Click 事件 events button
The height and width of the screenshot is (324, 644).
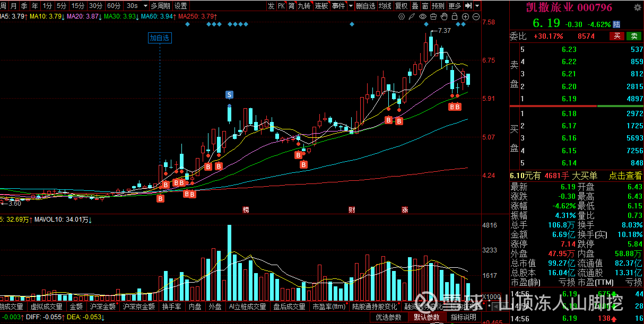pos(338,6)
